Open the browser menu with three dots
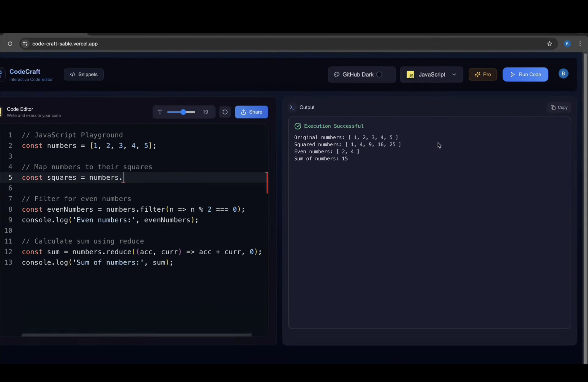The image size is (588, 382). point(580,44)
